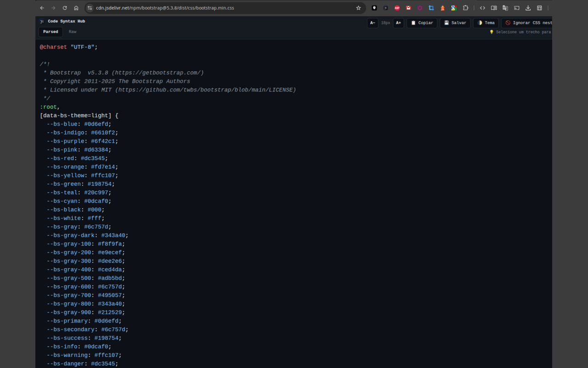Click the --bs-success property line
588x368 pixels.
coord(84,338)
